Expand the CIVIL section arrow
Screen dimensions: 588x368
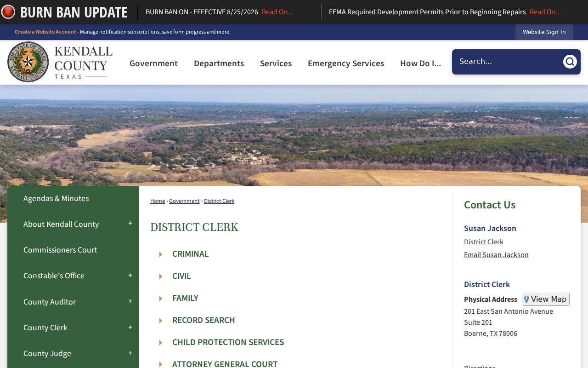pos(160,276)
